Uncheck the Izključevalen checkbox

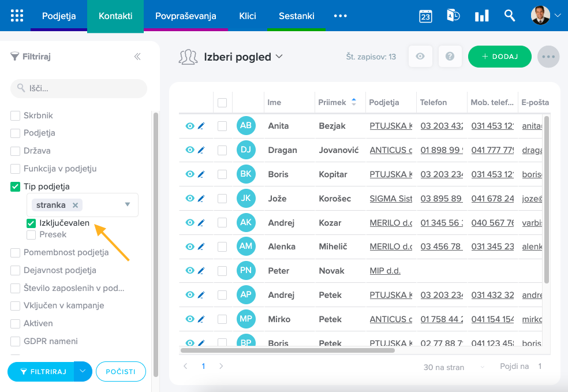pyautogui.click(x=31, y=223)
